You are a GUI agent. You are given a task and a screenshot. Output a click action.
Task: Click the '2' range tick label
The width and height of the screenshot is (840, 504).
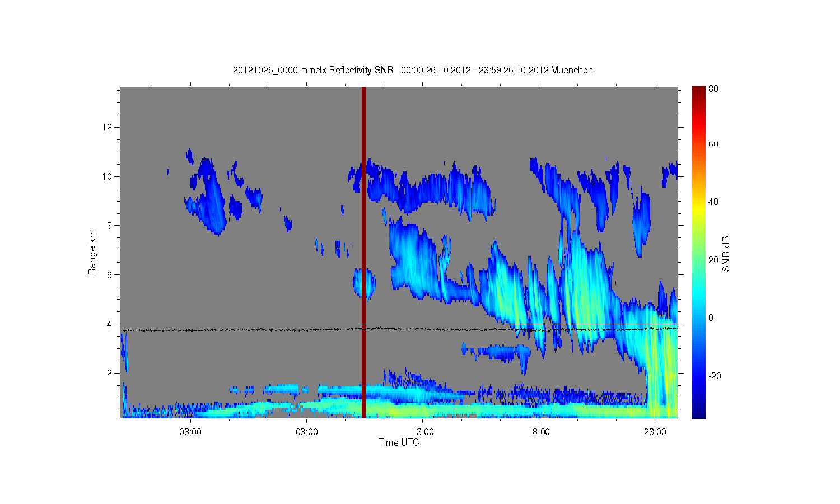click(x=110, y=373)
